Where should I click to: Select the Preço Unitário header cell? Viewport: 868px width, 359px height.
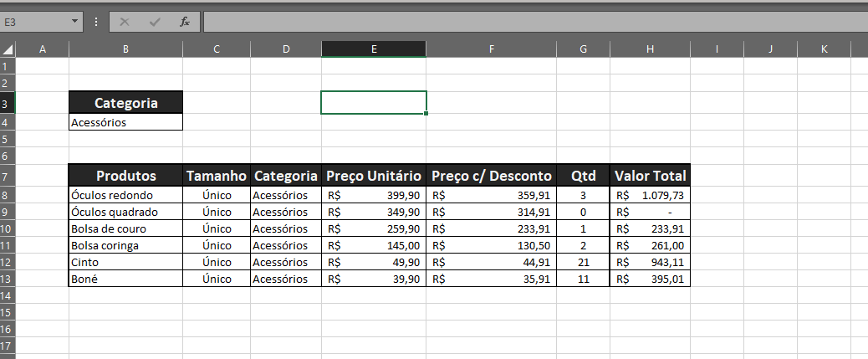click(373, 176)
